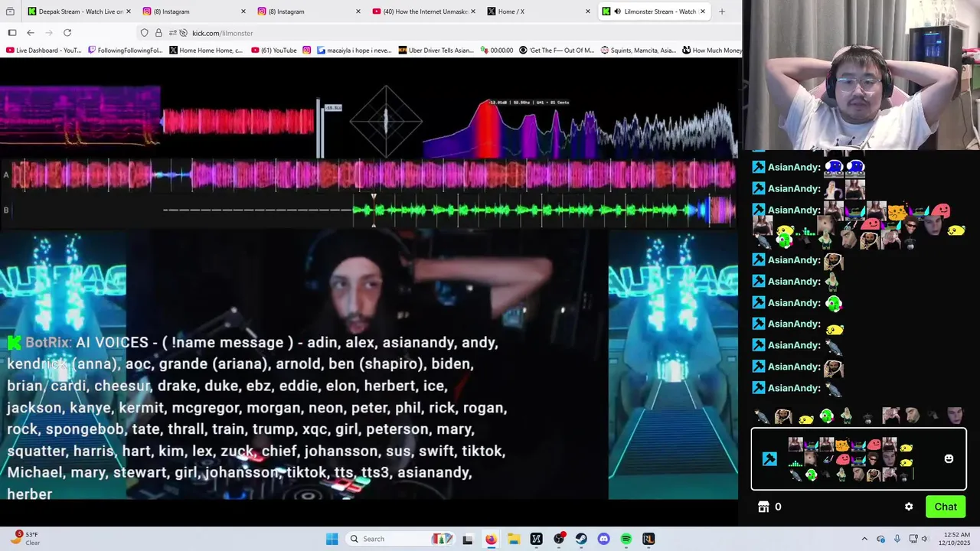The height and width of the screenshot is (551, 980).
Task: Click deck A waveform in stream video
Action: click(x=373, y=175)
